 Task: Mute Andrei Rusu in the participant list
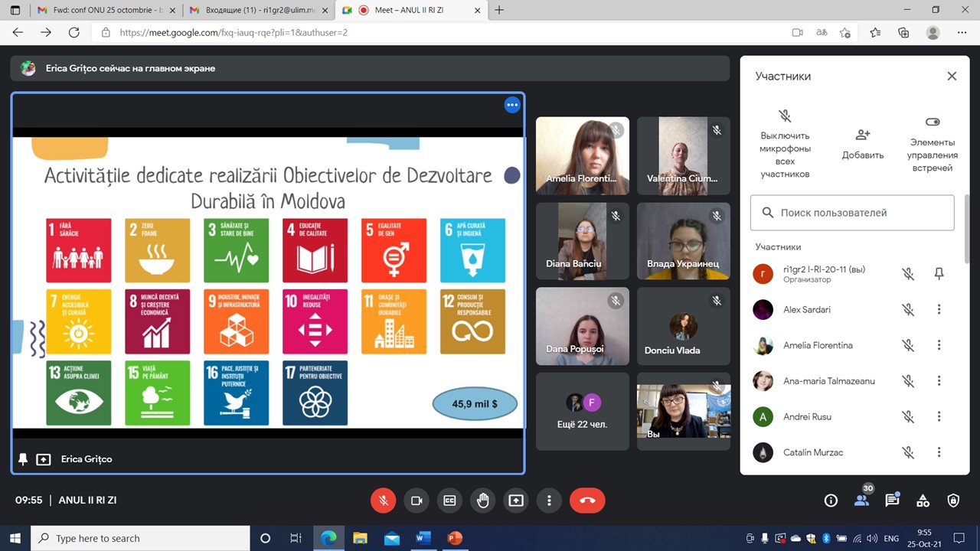[x=908, y=417]
